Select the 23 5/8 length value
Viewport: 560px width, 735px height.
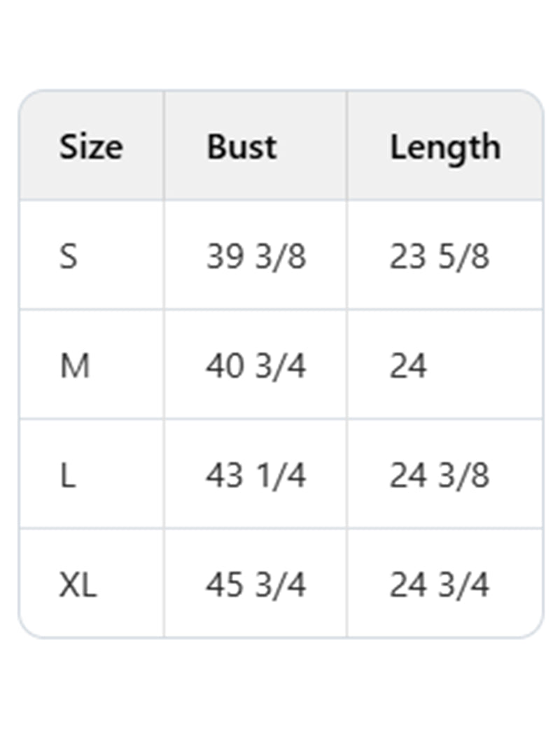[x=439, y=256]
